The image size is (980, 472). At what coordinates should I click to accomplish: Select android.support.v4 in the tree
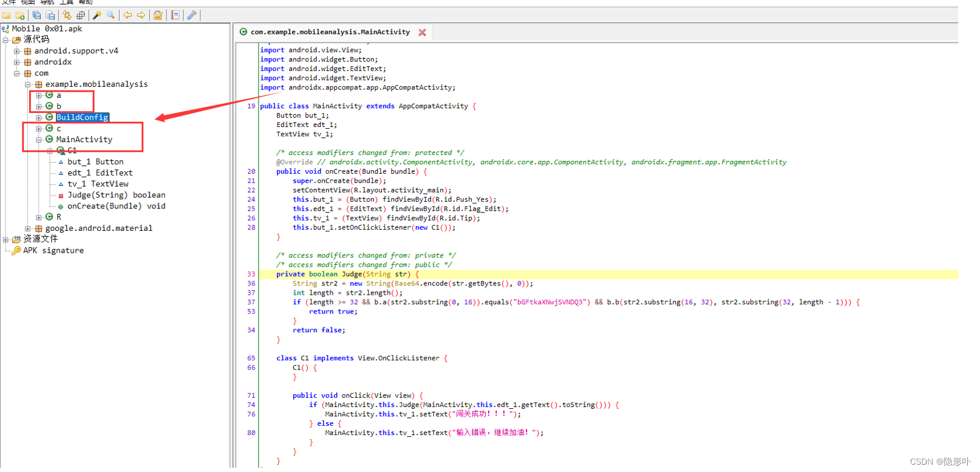[77, 51]
